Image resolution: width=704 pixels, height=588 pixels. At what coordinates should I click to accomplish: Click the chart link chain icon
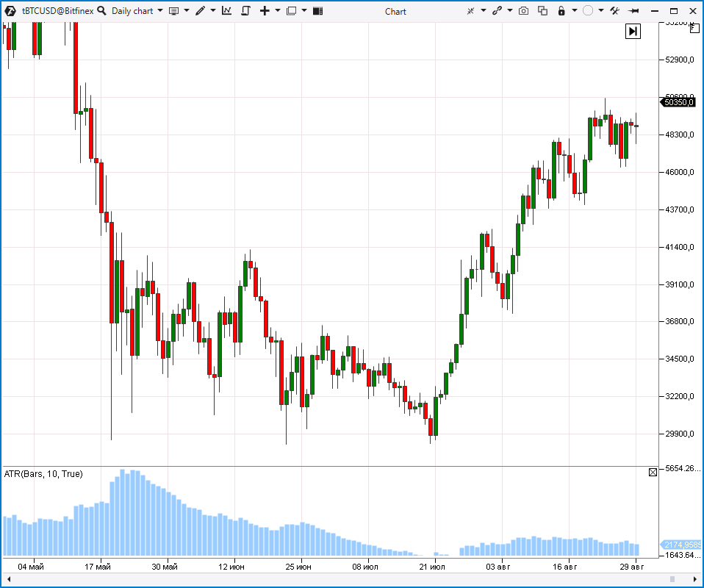click(x=497, y=11)
